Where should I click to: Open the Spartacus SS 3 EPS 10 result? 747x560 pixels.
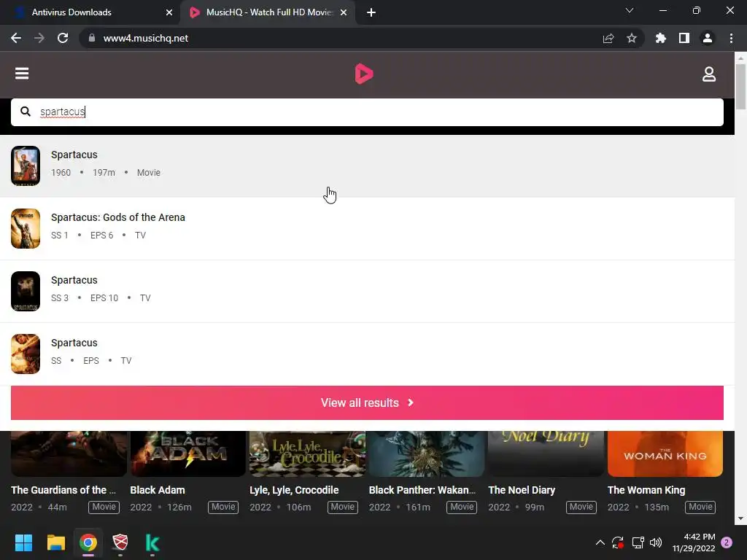(x=367, y=292)
